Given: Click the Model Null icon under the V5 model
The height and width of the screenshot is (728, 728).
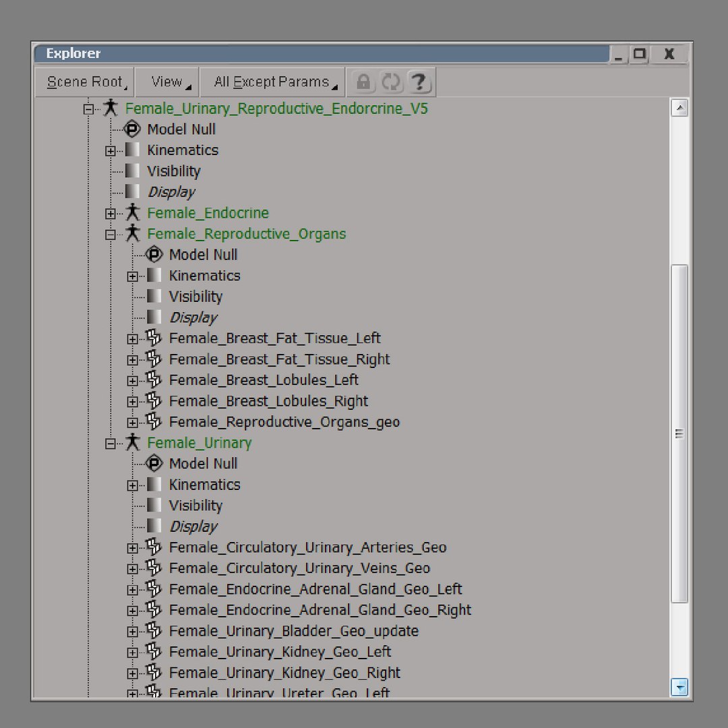Looking at the screenshot, I should pyautogui.click(x=132, y=129).
